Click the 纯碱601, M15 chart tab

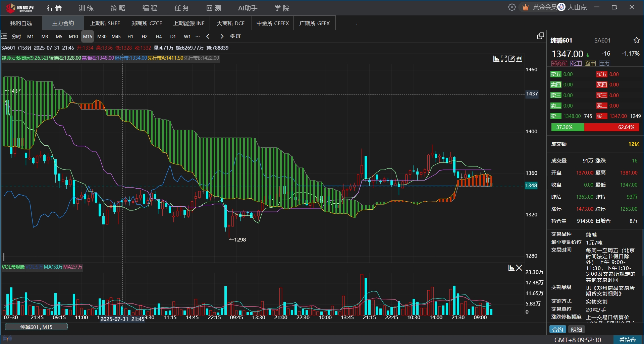pyautogui.click(x=36, y=327)
